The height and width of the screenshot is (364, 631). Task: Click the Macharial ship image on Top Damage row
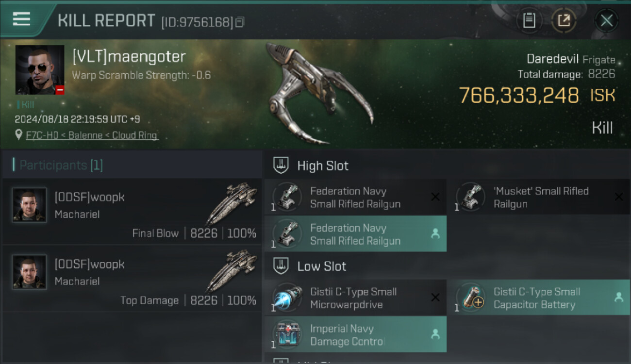click(x=232, y=271)
